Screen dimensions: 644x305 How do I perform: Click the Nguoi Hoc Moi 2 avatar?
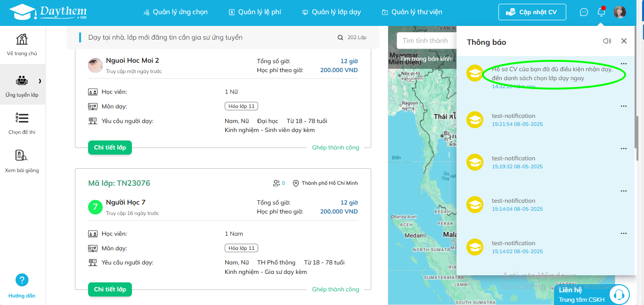(x=96, y=65)
